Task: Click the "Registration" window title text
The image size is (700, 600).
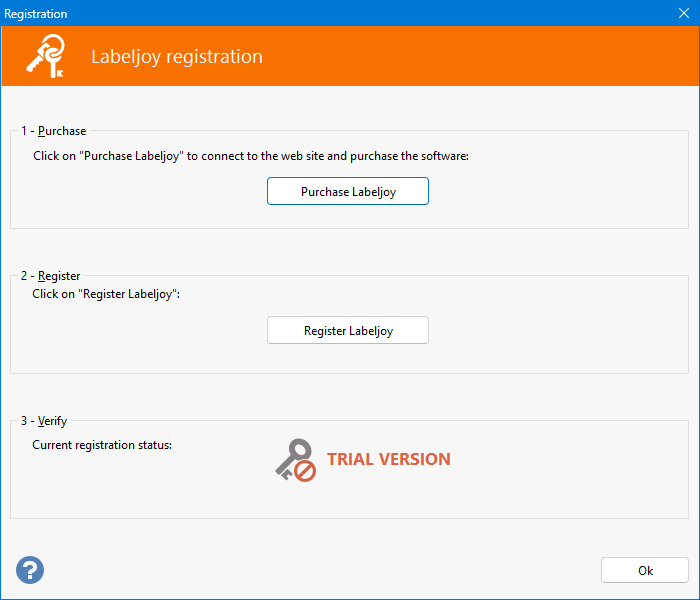Action: (x=36, y=14)
